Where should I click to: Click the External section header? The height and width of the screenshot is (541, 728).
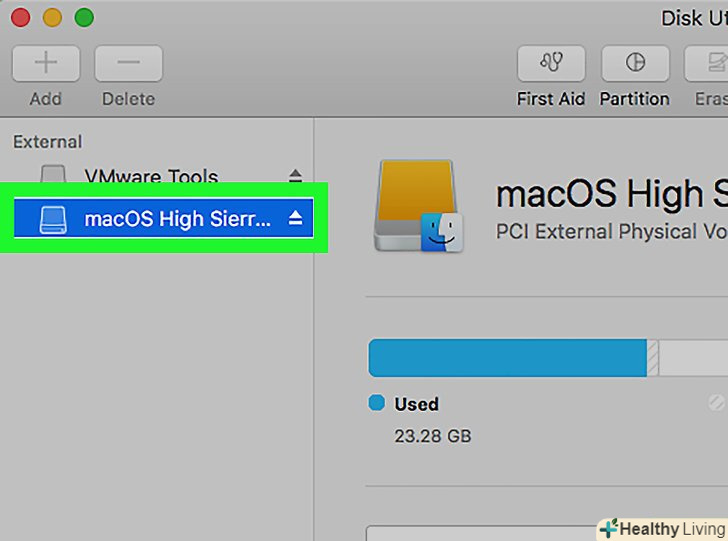pos(47,142)
